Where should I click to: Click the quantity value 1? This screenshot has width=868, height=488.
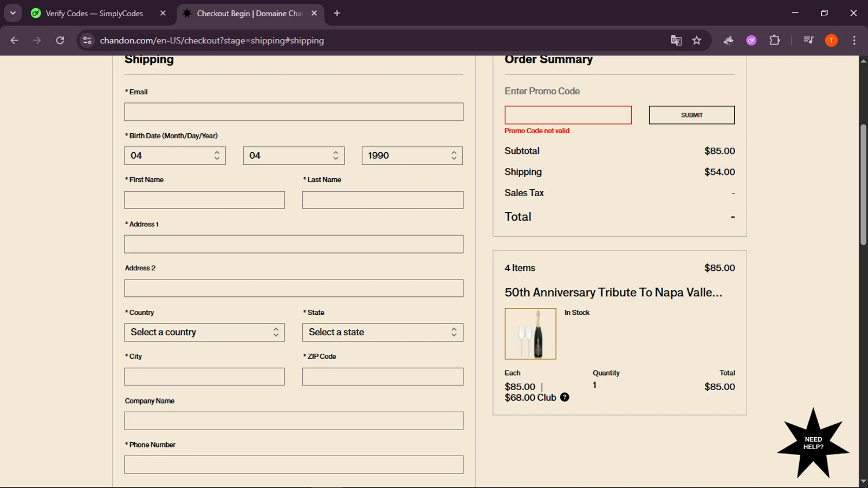[x=594, y=385]
